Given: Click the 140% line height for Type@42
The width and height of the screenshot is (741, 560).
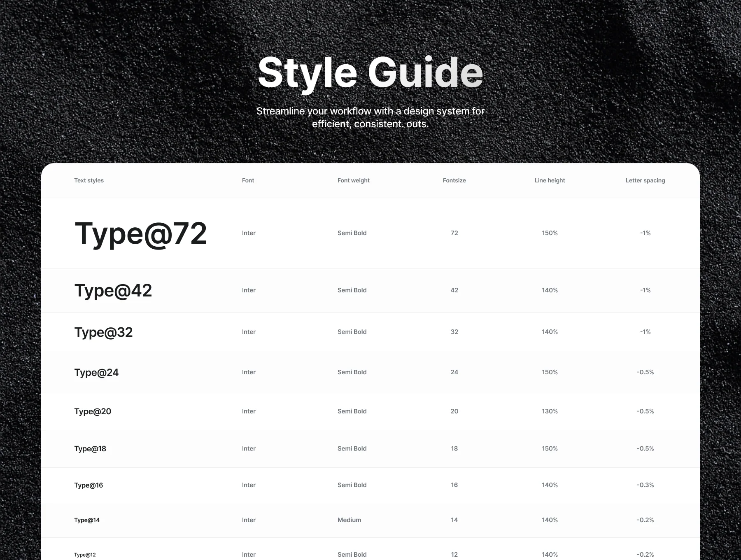Looking at the screenshot, I should tap(550, 290).
